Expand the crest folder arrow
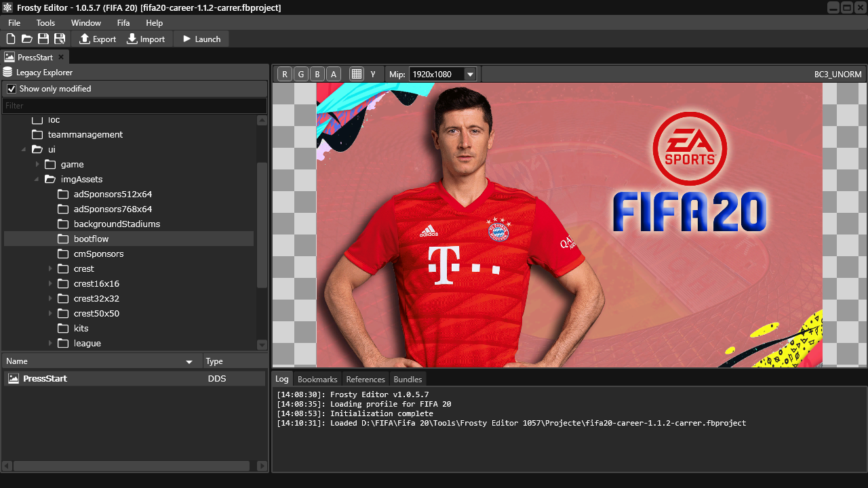This screenshot has height=488, width=868. pos(50,268)
